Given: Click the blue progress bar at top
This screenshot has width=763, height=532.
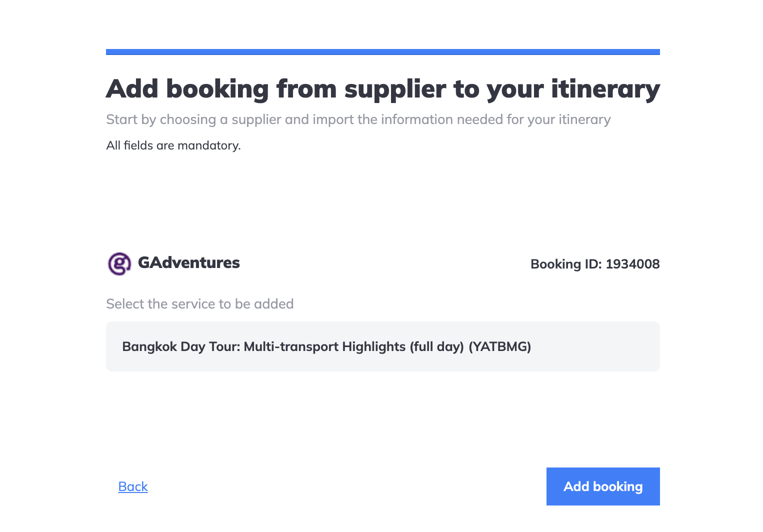Looking at the screenshot, I should click(x=383, y=52).
